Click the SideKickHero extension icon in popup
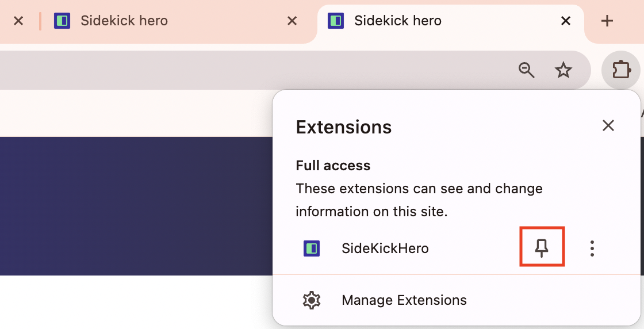The width and height of the screenshot is (644, 329). 312,248
